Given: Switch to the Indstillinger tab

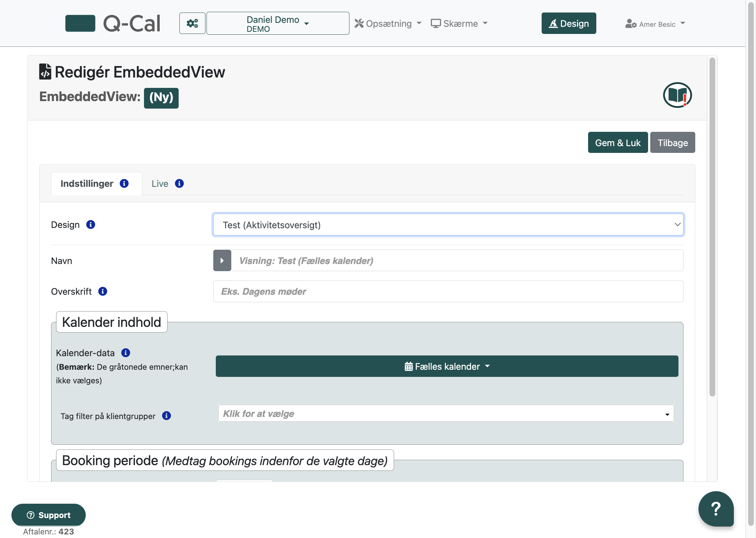Looking at the screenshot, I should (96, 184).
